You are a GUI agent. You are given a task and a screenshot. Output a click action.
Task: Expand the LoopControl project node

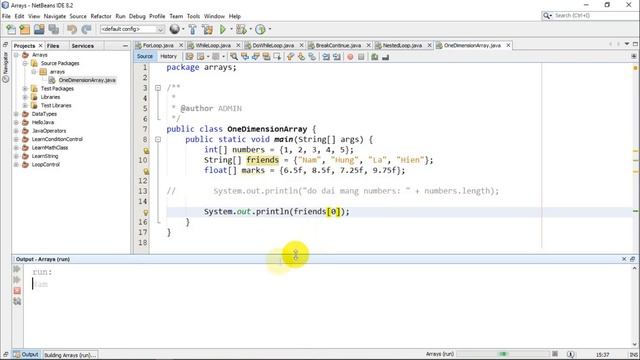tap(16, 164)
